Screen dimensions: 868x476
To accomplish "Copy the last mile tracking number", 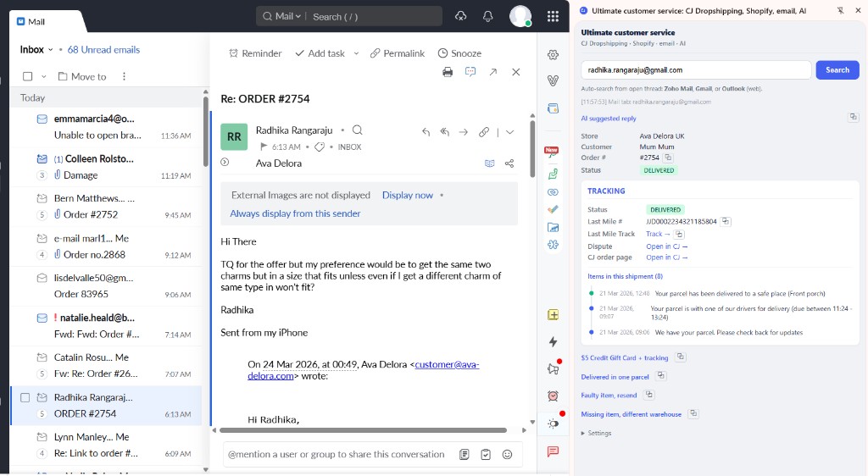I will tap(726, 221).
